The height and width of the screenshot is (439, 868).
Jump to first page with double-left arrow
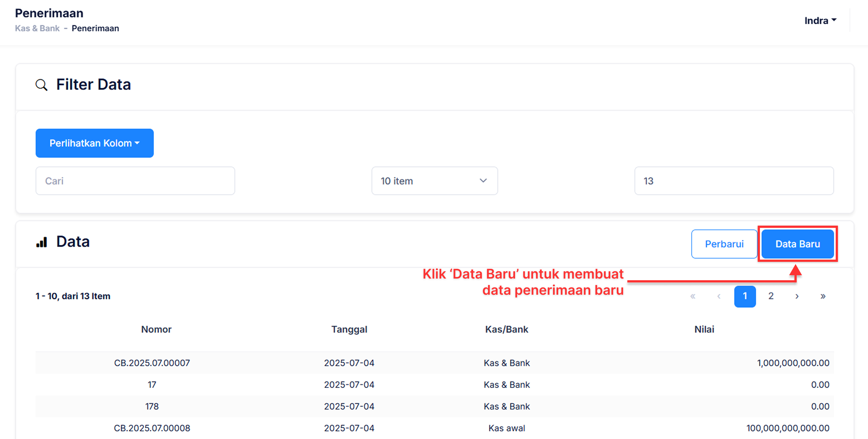(693, 296)
